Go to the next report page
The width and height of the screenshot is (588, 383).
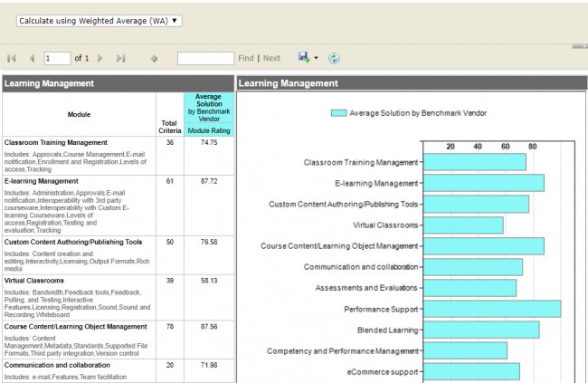point(100,58)
